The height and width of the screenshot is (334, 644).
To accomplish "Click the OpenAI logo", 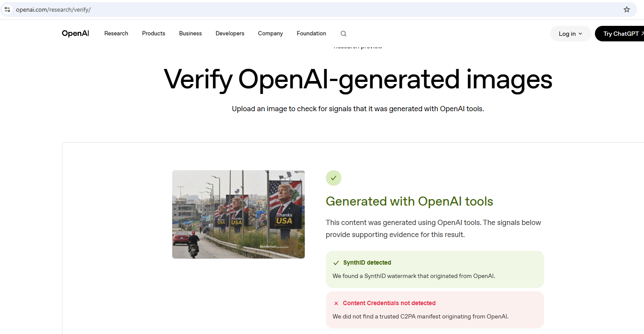I will pyautogui.click(x=75, y=33).
